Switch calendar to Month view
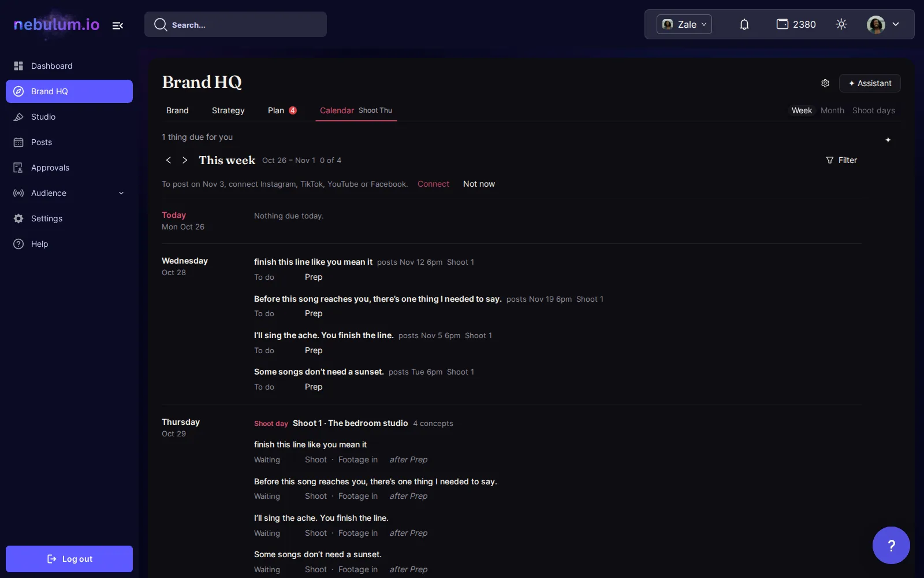This screenshot has height=578, width=924. click(832, 110)
